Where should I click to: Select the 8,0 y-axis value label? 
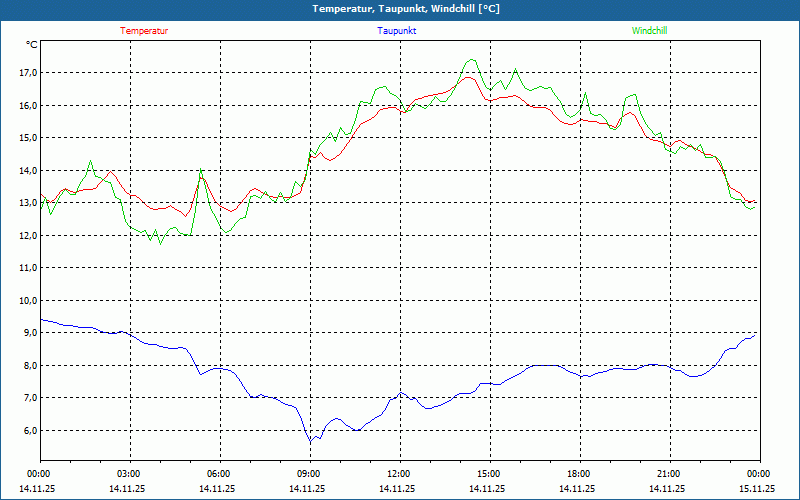[27, 366]
